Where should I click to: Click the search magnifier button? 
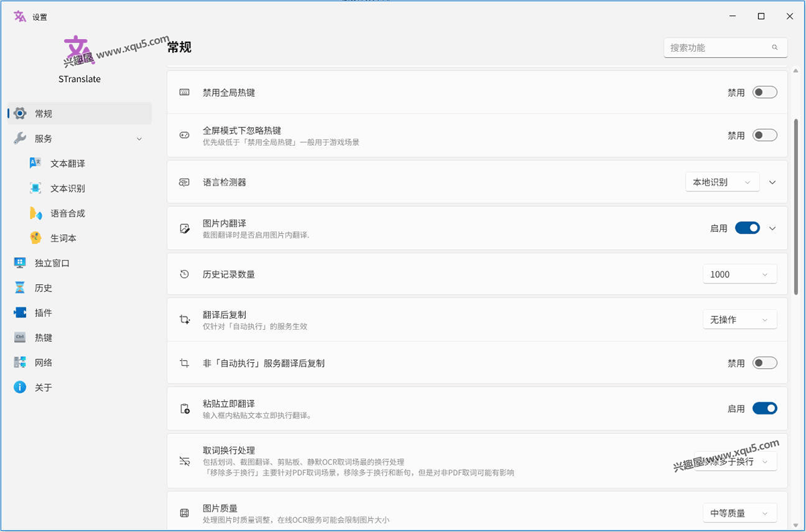(x=775, y=48)
